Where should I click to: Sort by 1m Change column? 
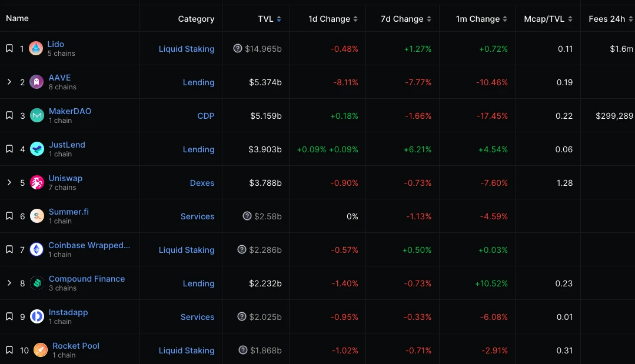point(481,19)
